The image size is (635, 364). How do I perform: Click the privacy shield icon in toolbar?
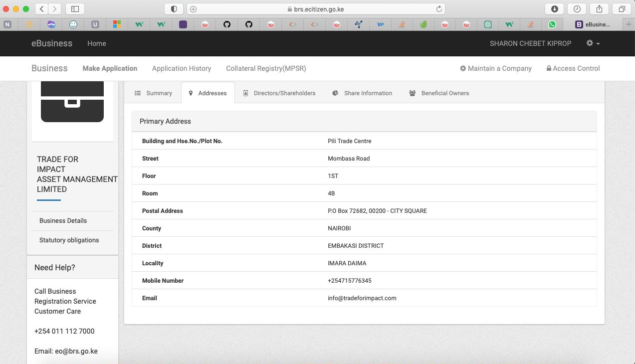[174, 9]
